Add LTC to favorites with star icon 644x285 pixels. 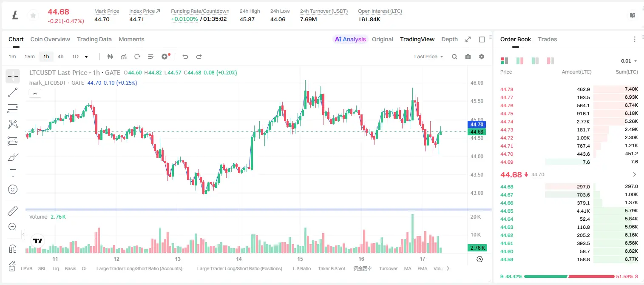click(33, 16)
